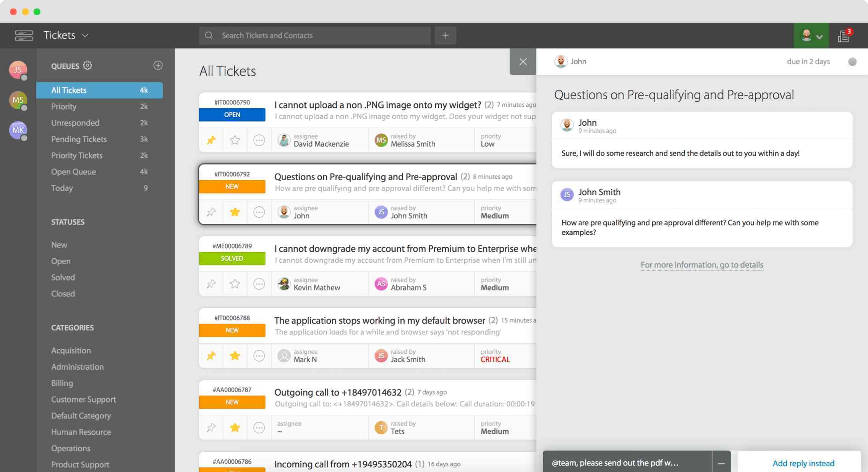This screenshot has height=472, width=868.
Task: Select the Pending Tickets queue
Action: [79, 139]
